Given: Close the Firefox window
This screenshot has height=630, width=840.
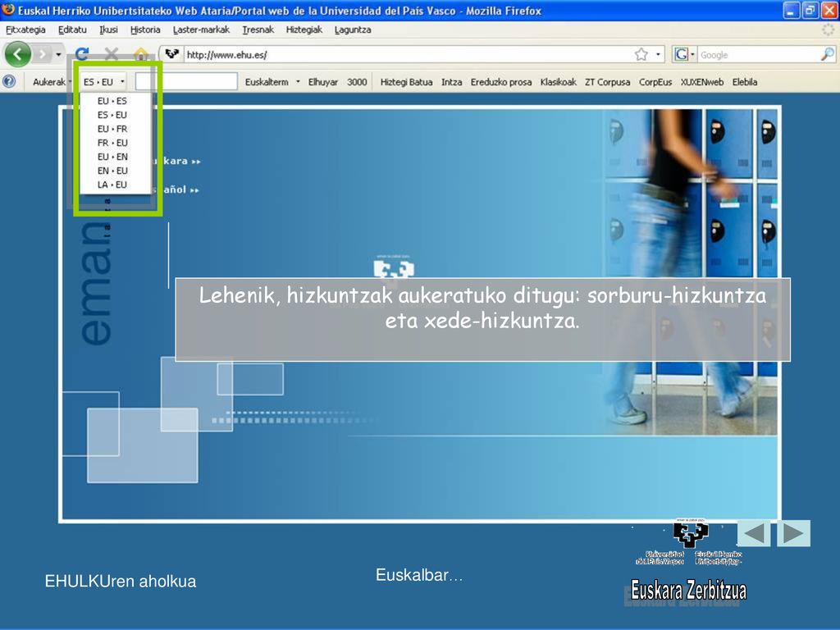Looking at the screenshot, I should point(829,10).
